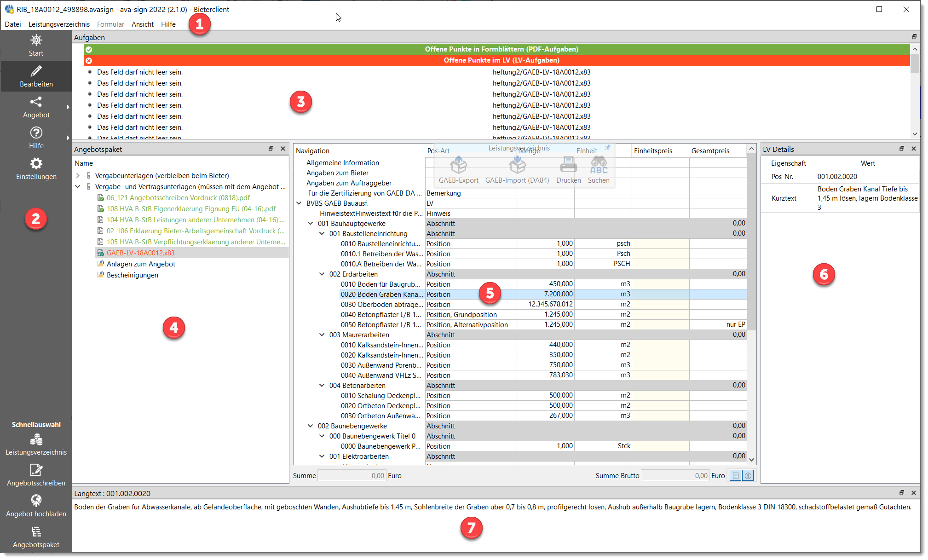Collapse the 002 Erdarbeiten section
This screenshot has height=560, width=928.
tap(322, 274)
